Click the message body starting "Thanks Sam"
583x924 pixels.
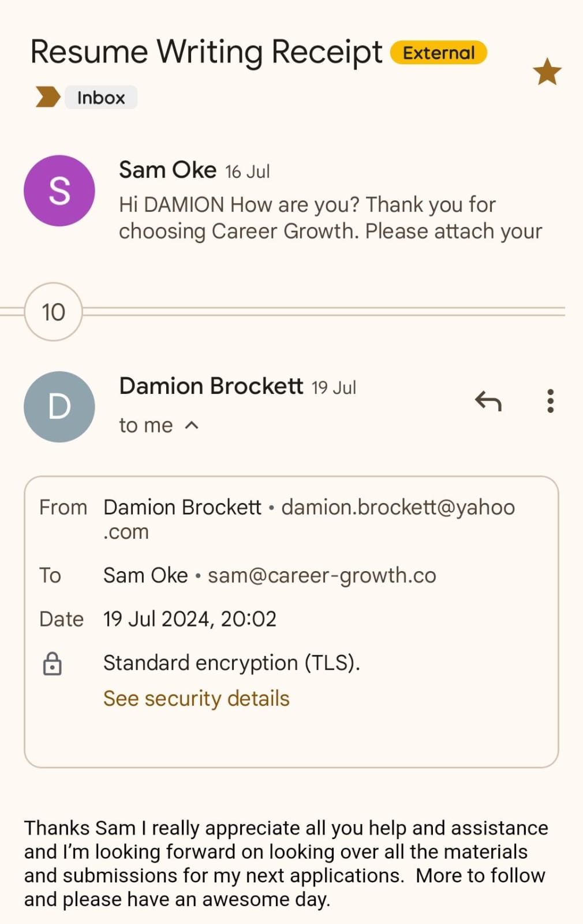[x=286, y=863]
